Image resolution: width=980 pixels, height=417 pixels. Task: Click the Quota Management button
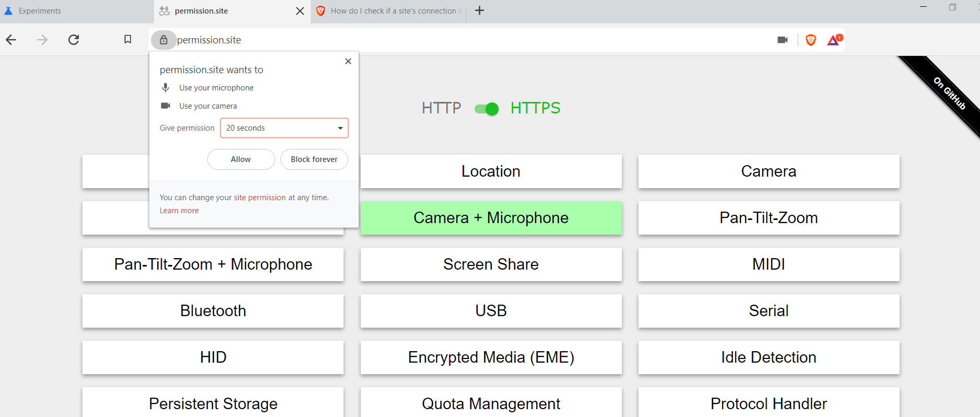point(491,402)
